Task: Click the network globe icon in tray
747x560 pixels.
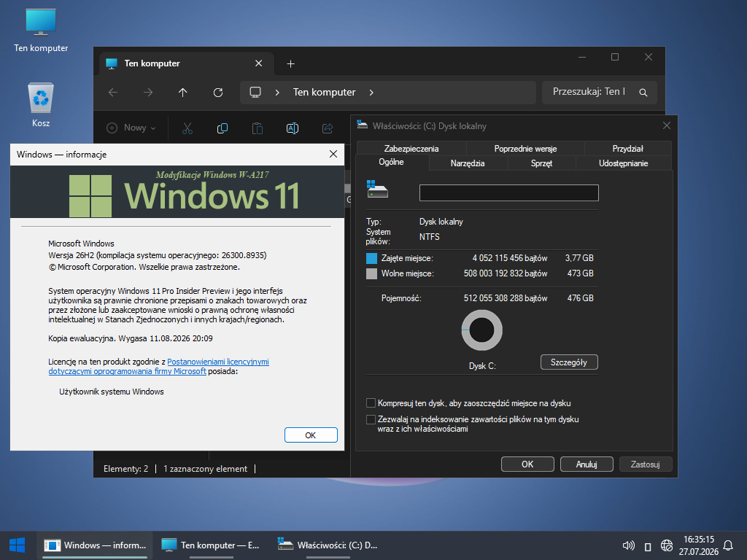Action: tap(667, 545)
